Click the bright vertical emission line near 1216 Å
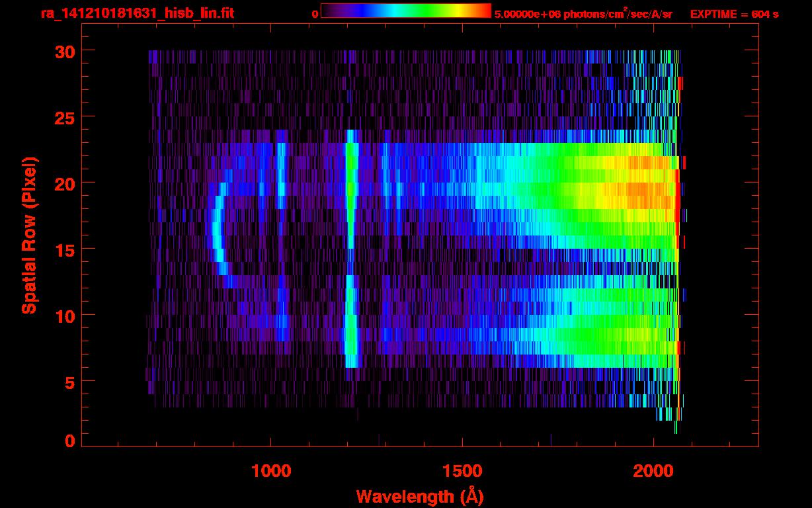 click(x=351, y=248)
